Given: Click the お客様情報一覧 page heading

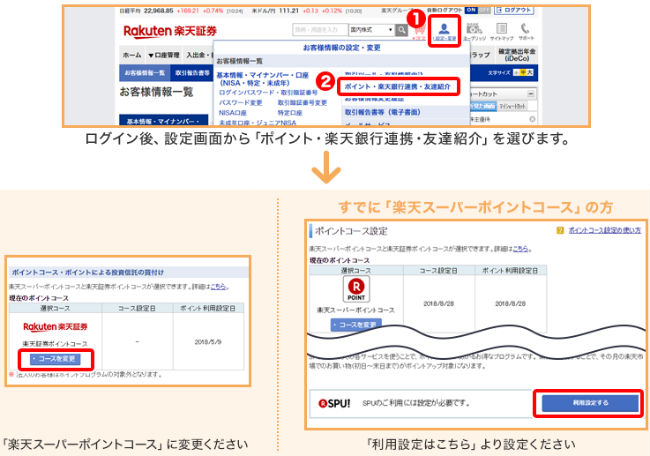Looking at the screenshot, I should click(x=156, y=92).
